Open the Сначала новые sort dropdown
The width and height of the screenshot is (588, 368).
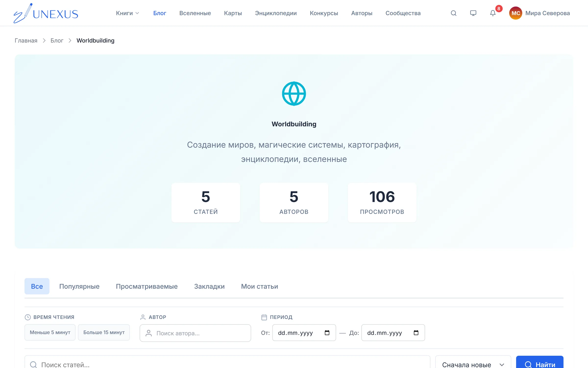pyautogui.click(x=473, y=364)
